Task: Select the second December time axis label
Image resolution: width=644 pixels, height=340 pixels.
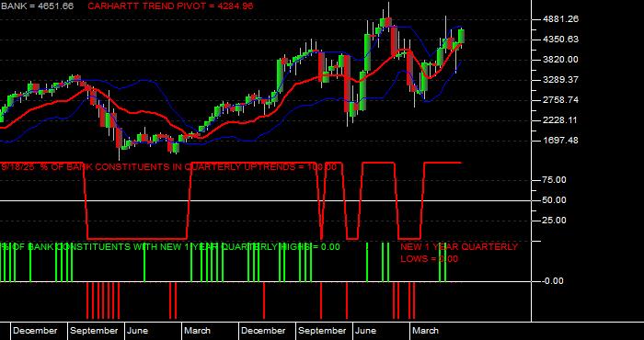Action: pyautogui.click(x=263, y=331)
